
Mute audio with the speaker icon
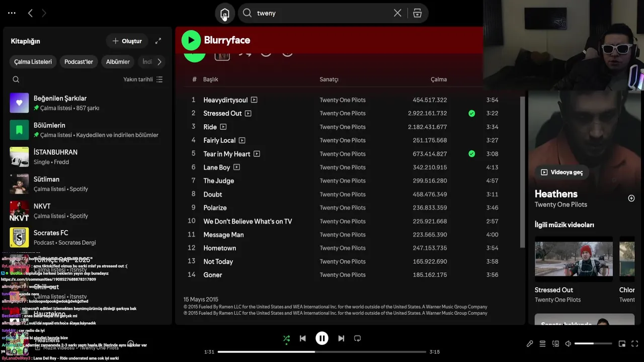click(x=568, y=344)
